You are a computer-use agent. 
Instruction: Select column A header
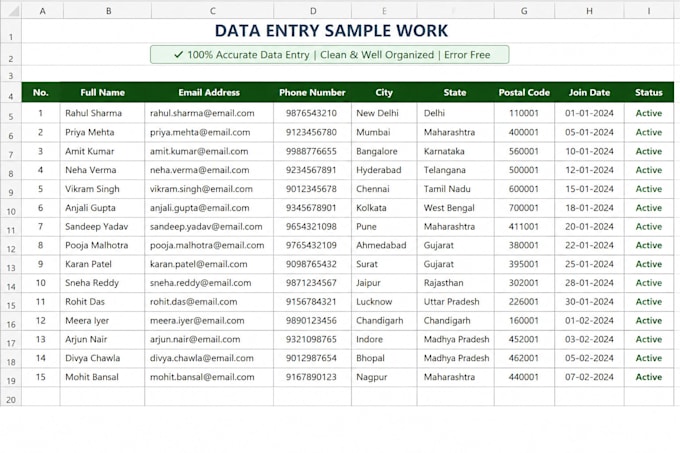tap(42, 11)
